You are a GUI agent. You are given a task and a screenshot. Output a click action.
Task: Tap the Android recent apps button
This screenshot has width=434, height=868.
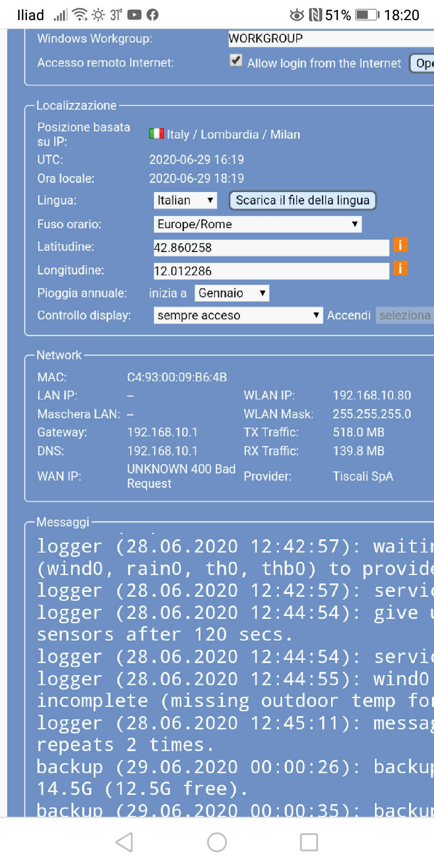coord(309,842)
